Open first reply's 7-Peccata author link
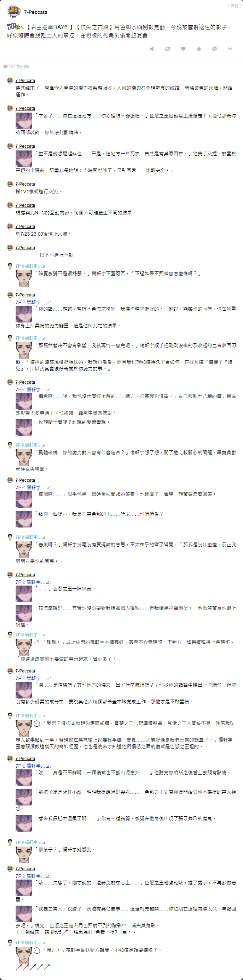Screen dimensions: 243x980 25,81
